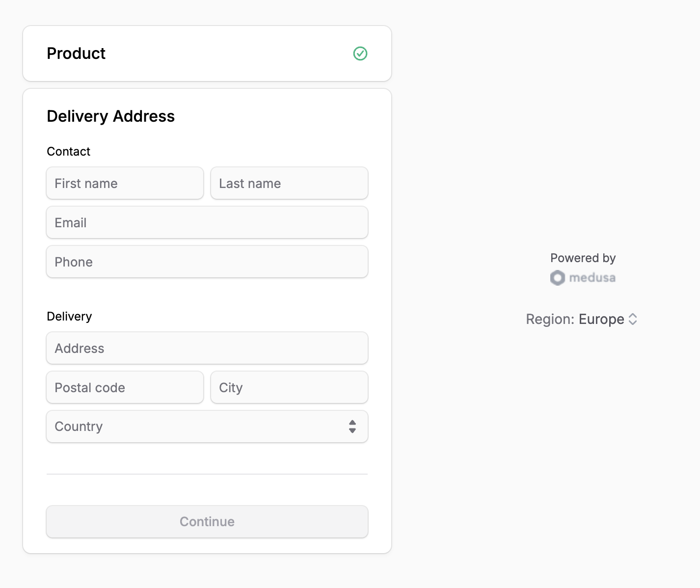Click the City input field
This screenshot has height=588, width=700.
[x=289, y=387]
